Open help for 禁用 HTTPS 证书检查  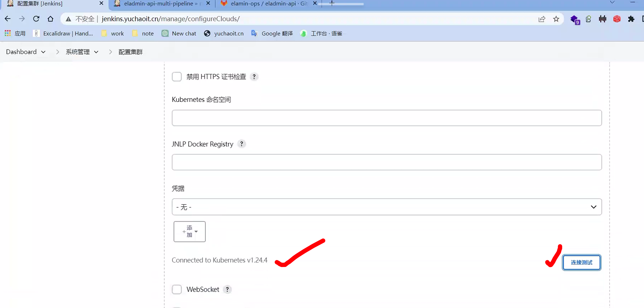(254, 77)
